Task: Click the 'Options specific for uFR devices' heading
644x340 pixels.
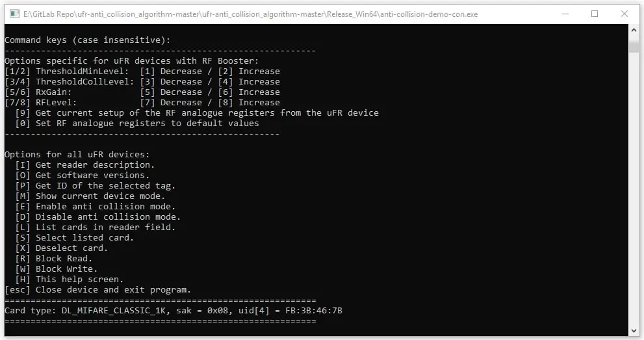Action: pos(132,60)
